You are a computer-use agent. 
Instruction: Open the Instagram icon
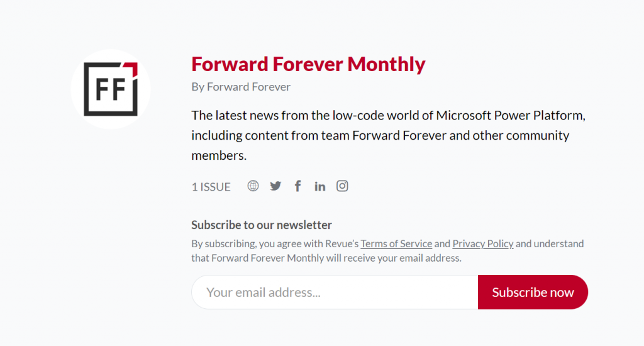pos(342,186)
